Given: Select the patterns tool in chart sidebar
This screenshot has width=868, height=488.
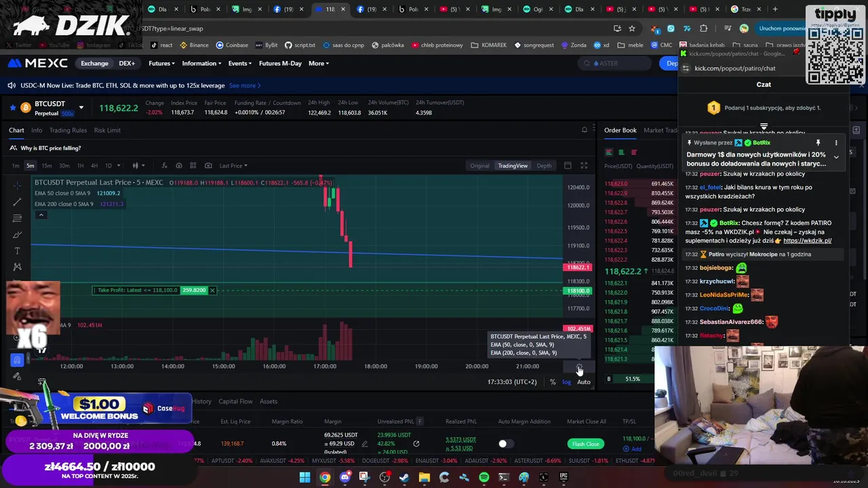Looking at the screenshot, I should (18, 267).
